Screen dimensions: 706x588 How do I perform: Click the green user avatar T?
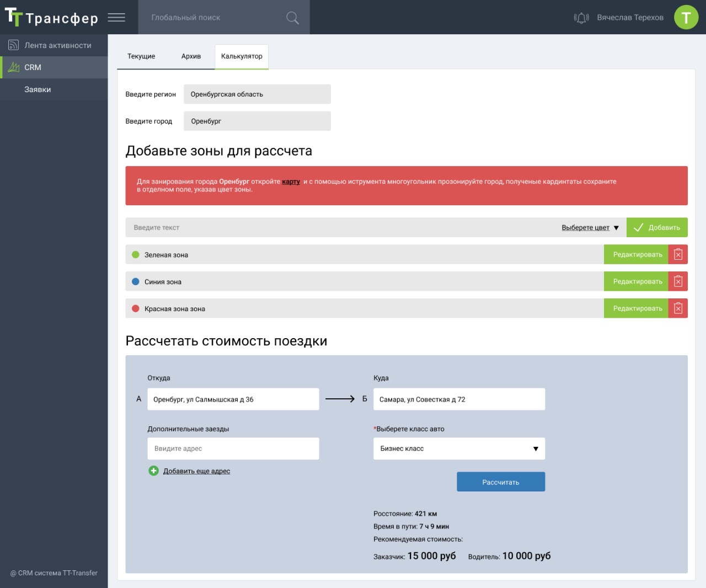(686, 17)
